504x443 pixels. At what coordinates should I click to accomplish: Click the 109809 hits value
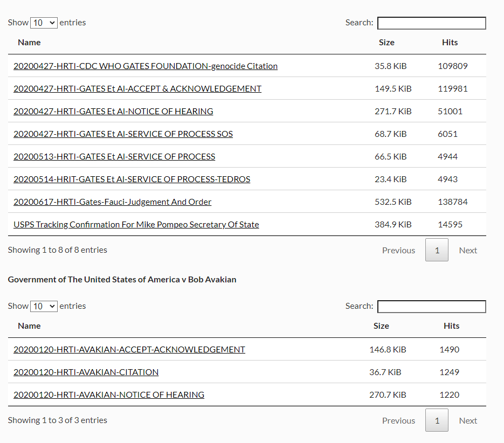pos(453,66)
